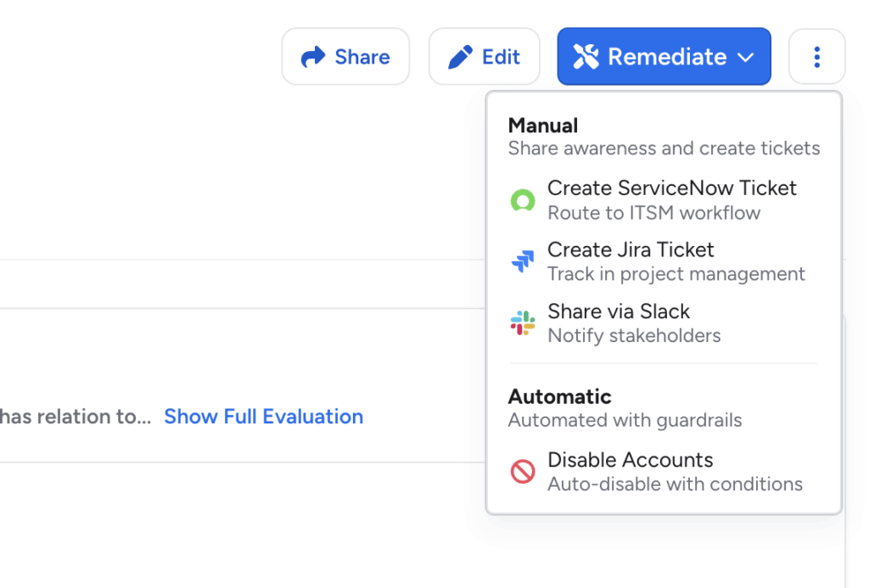Click the Share arrow icon
Image resolution: width=869 pixels, height=588 pixels.
[314, 57]
